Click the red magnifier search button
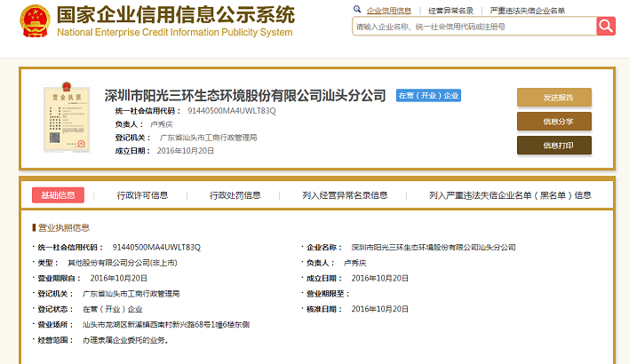This screenshot has width=629, height=364. click(x=606, y=26)
